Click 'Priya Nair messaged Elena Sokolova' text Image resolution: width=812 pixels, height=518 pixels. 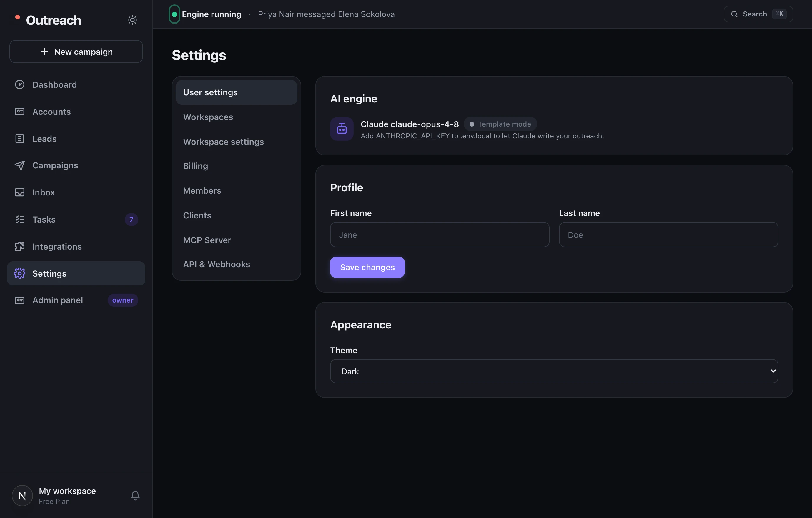pyautogui.click(x=326, y=14)
